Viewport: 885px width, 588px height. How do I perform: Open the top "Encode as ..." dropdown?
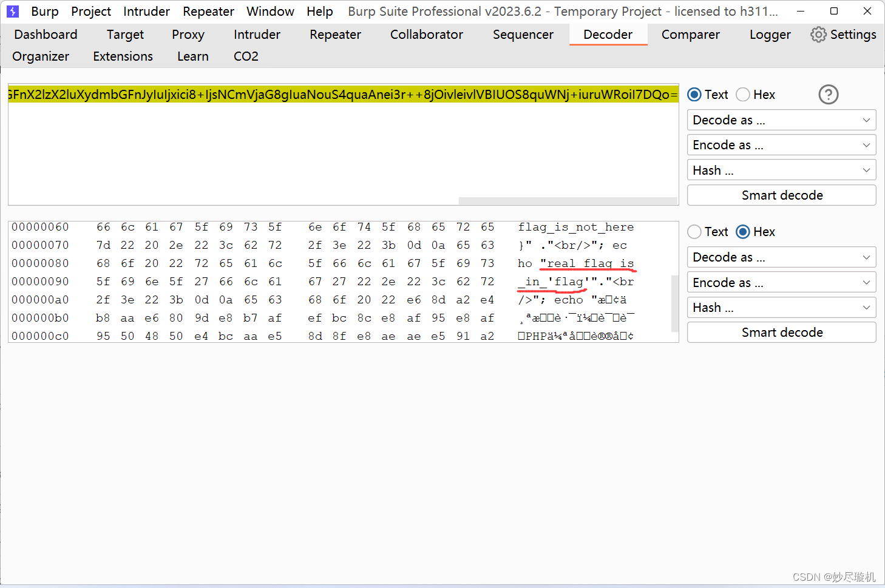[x=781, y=144]
